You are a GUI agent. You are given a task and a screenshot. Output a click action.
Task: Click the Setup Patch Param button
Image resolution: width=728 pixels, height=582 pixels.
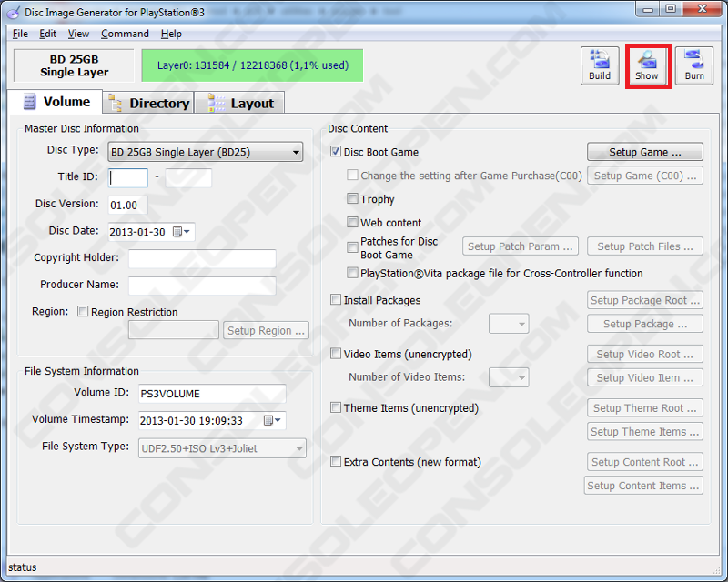(520, 246)
